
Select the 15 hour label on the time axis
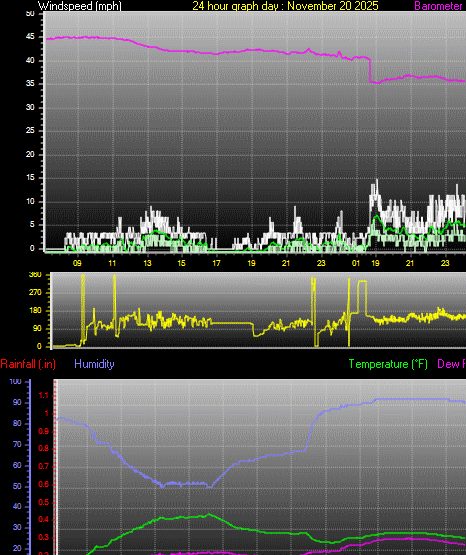[x=182, y=263]
